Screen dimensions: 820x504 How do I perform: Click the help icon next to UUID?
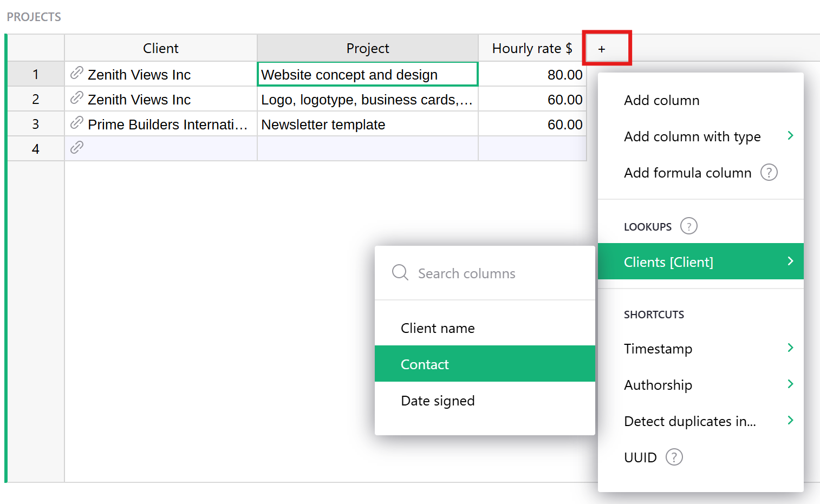[x=674, y=457]
